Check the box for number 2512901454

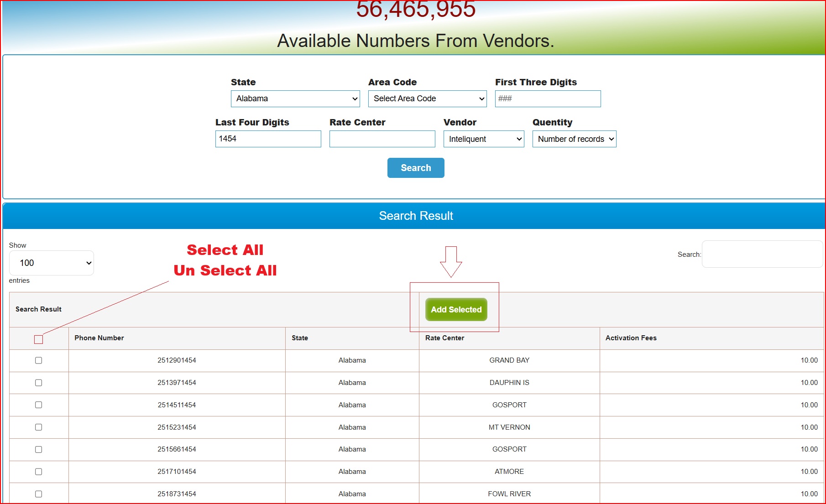tap(38, 360)
